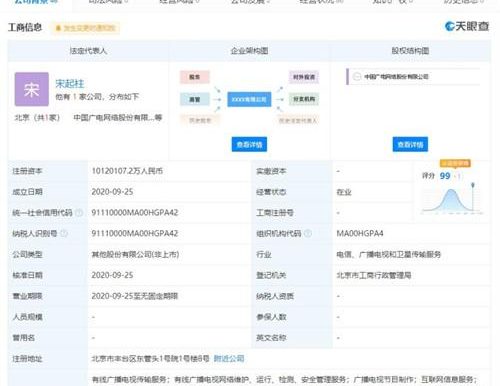Click help icon beside 纳税人识别号
500x386 pixels.
coord(64,234)
